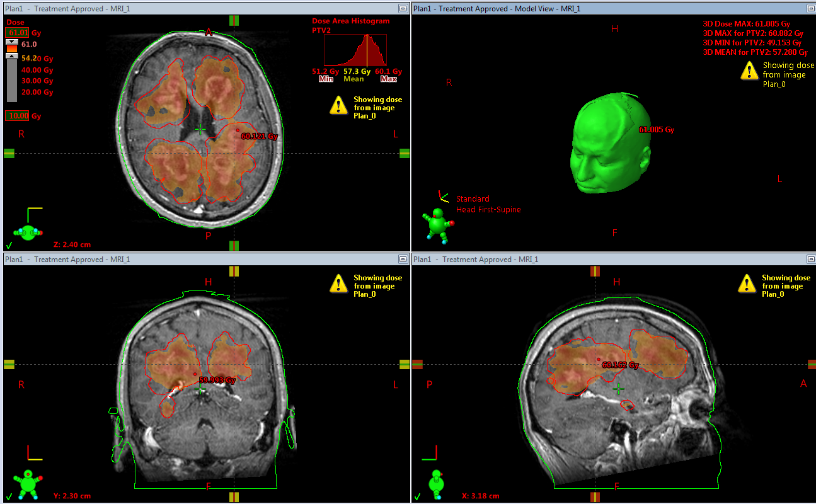Screen dimensions: 816x504
Task: Click the warning icon in the sagittal view
Action: (747, 283)
